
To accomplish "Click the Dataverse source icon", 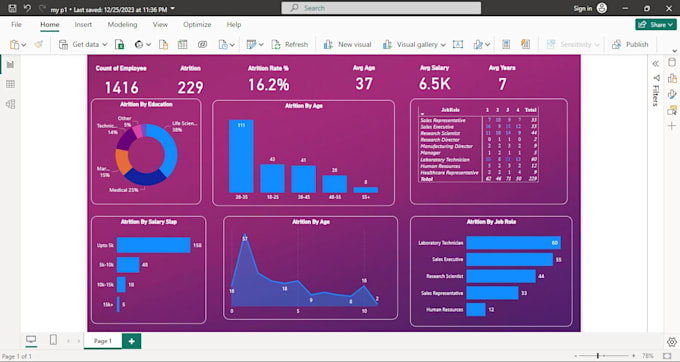I will tap(202, 44).
